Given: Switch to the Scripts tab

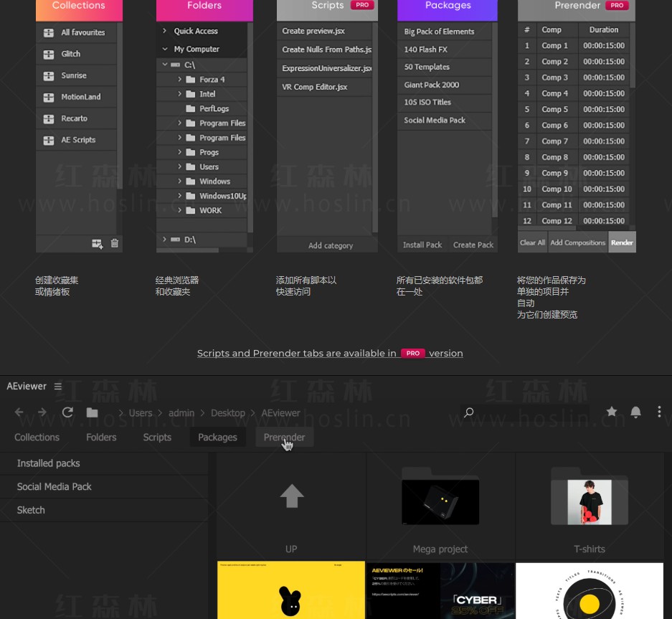Looking at the screenshot, I should click(x=157, y=438).
